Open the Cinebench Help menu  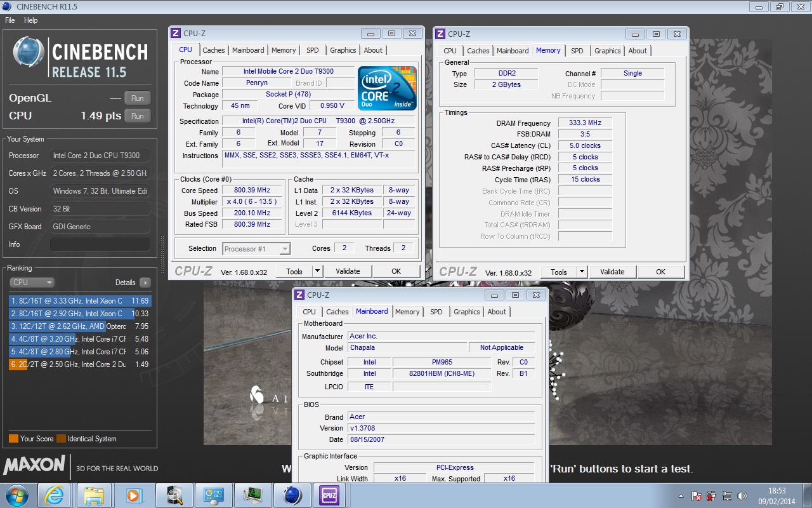(30, 20)
